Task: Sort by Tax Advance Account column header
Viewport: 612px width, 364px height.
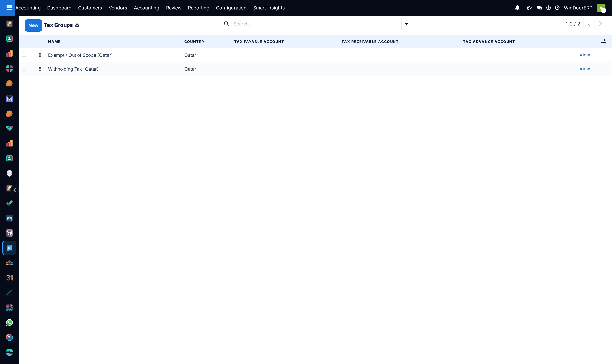Action: [489, 42]
